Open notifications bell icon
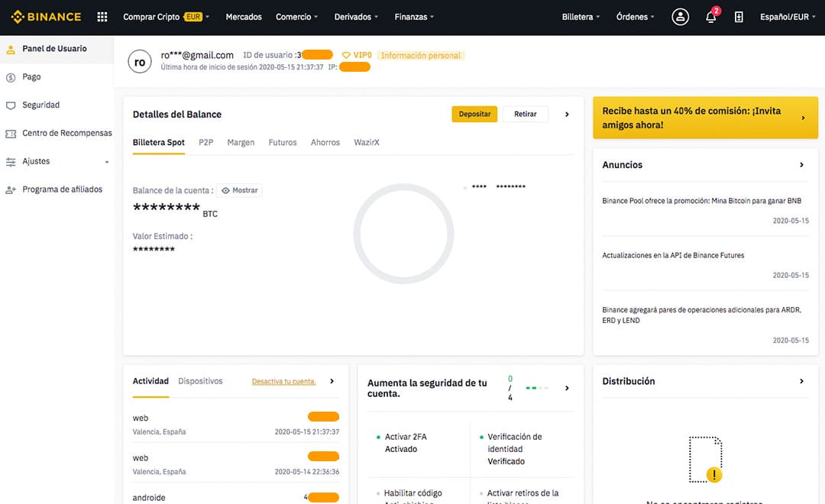The height and width of the screenshot is (504, 825). pos(711,17)
